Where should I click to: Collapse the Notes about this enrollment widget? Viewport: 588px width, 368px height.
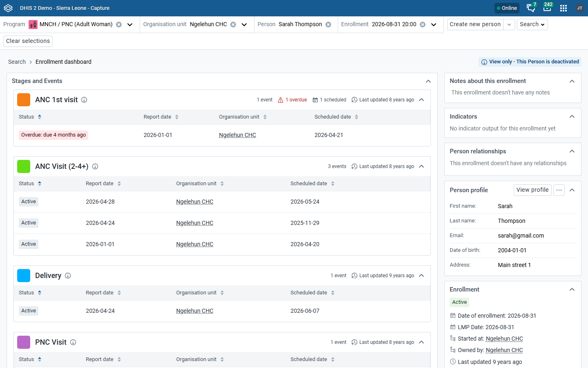(x=572, y=81)
